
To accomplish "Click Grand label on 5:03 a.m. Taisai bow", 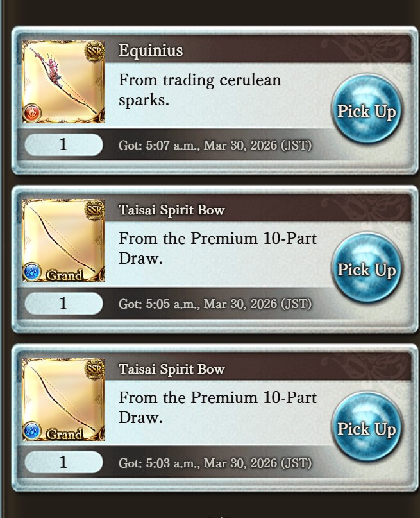I will pos(64,434).
